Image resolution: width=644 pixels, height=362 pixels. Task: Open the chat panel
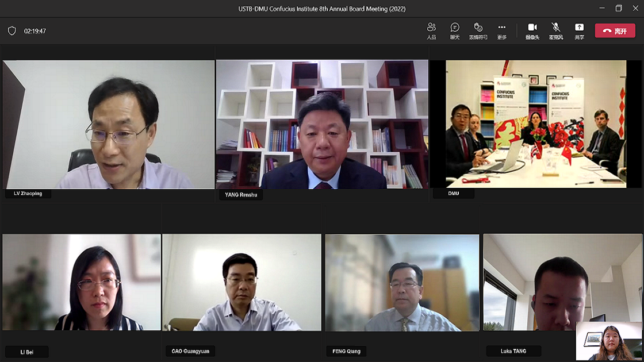click(x=455, y=31)
